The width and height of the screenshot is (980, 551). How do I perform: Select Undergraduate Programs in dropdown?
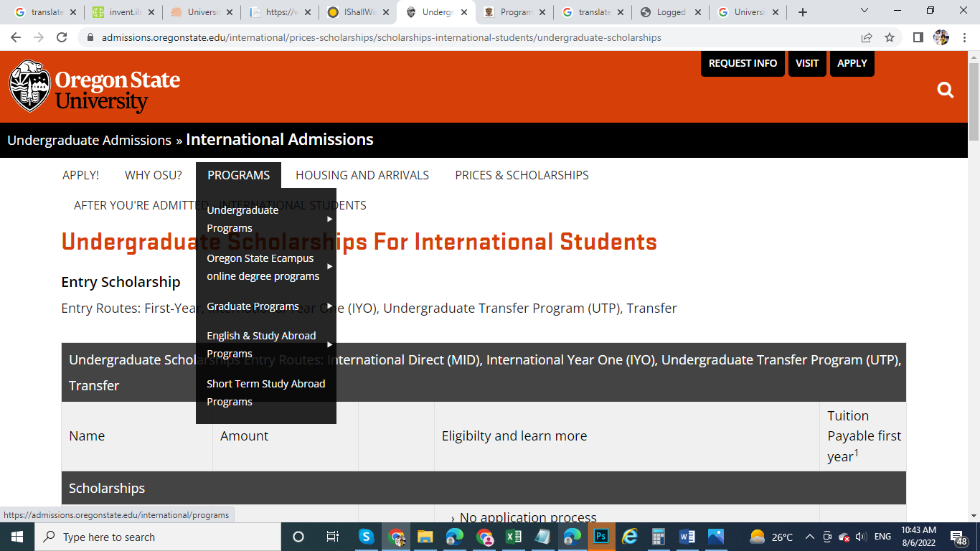242,219
